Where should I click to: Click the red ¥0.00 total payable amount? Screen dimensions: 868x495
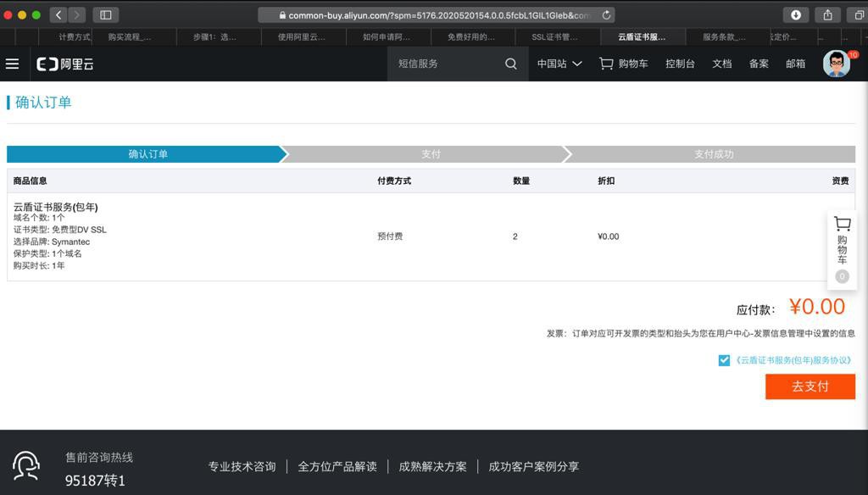point(817,307)
